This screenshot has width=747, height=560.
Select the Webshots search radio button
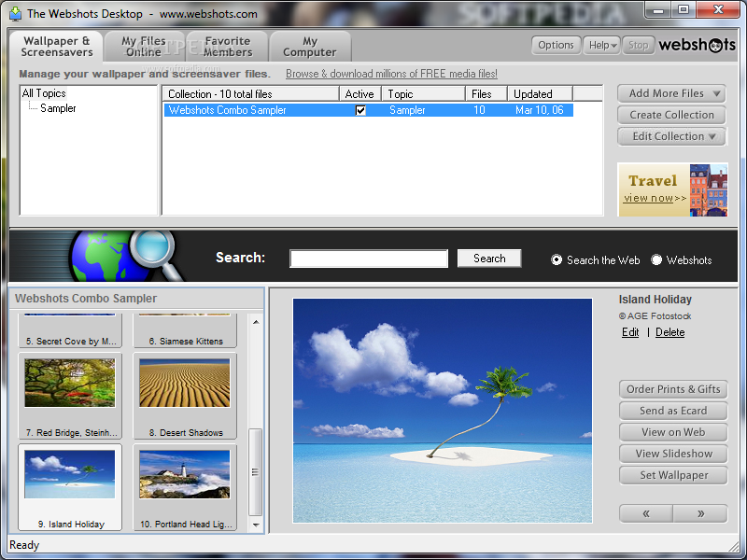656,260
